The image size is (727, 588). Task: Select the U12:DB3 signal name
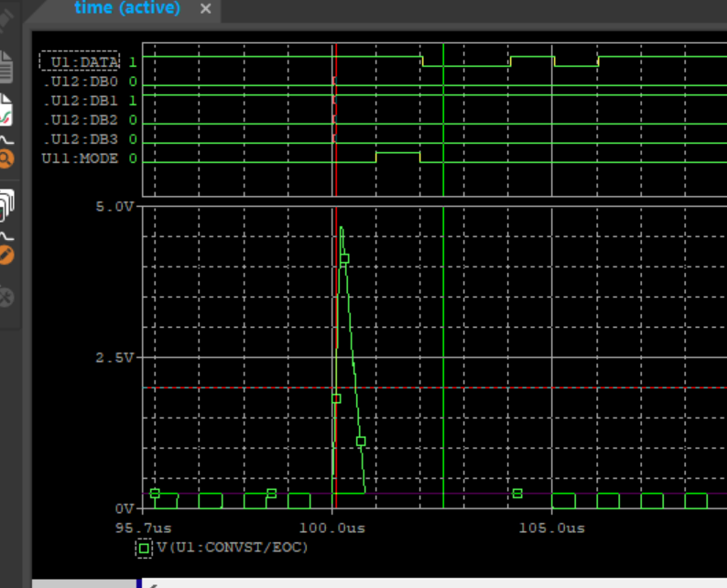[82, 139]
